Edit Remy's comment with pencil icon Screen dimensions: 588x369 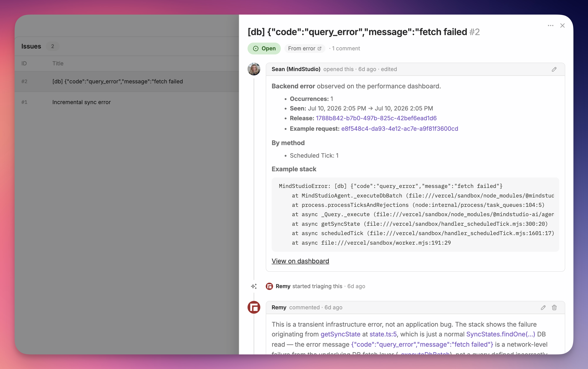click(543, 307)
